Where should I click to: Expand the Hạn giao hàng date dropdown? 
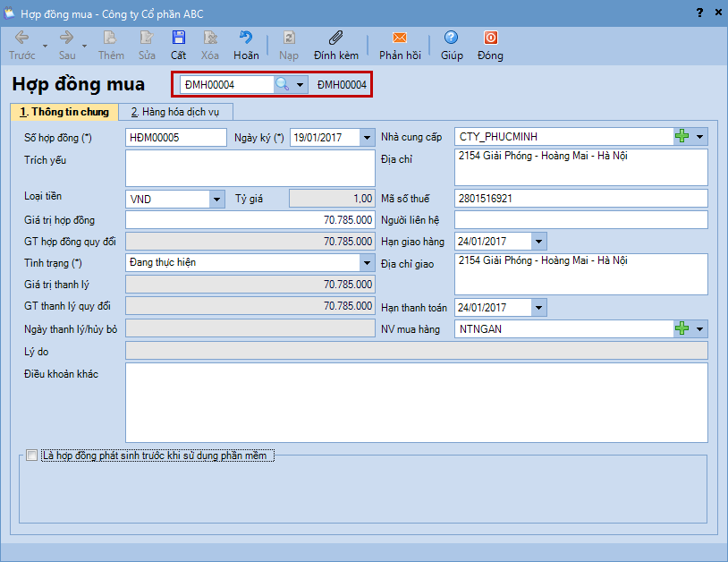(x=538, y=242)
